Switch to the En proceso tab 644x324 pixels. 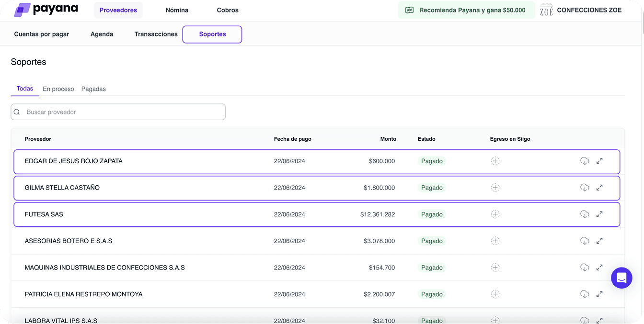(x=58, y=89)
